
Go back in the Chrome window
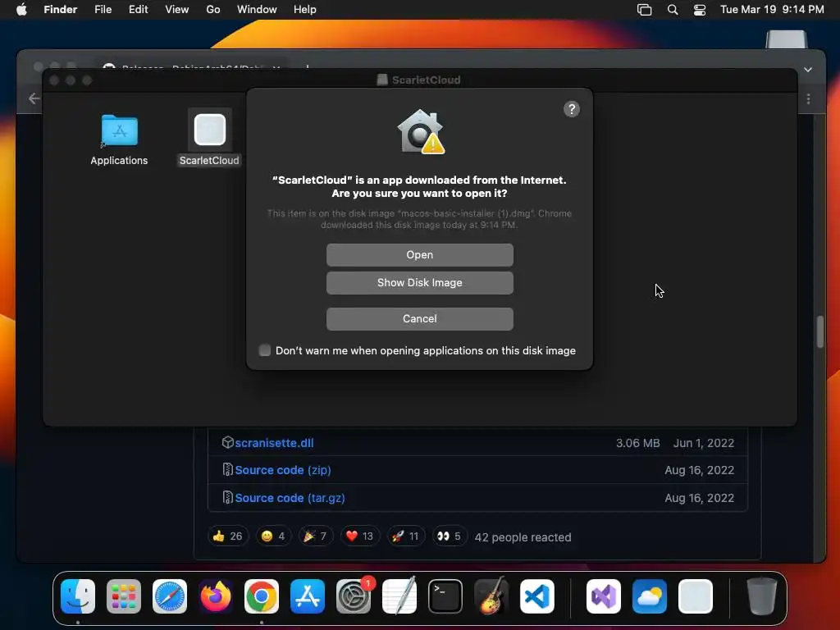point(34,98)
